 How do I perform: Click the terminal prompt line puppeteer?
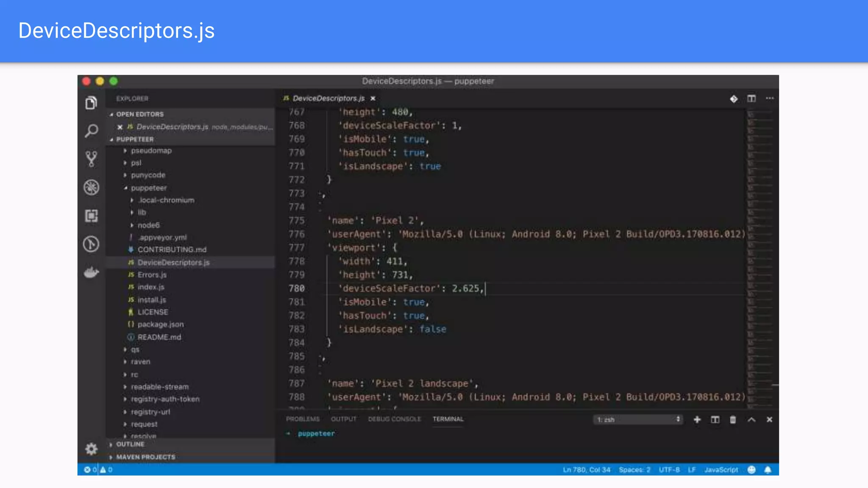click(316, 434)
